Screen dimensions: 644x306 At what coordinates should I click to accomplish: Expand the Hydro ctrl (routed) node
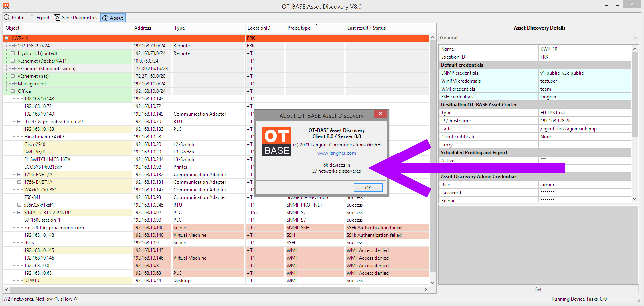[13, 53]
